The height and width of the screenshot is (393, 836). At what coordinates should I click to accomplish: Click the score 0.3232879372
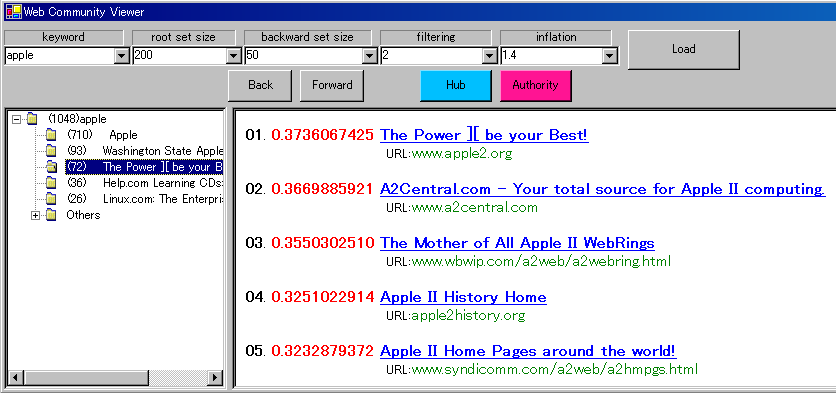(x=323, y=351)
